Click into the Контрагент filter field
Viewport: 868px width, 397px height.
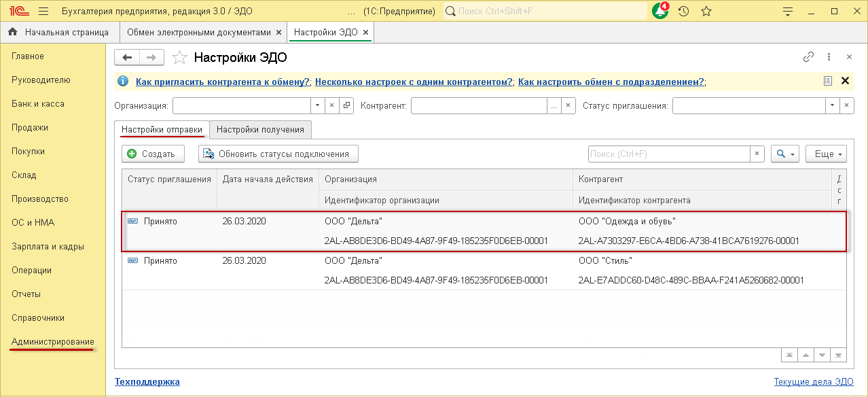[479, 105]
